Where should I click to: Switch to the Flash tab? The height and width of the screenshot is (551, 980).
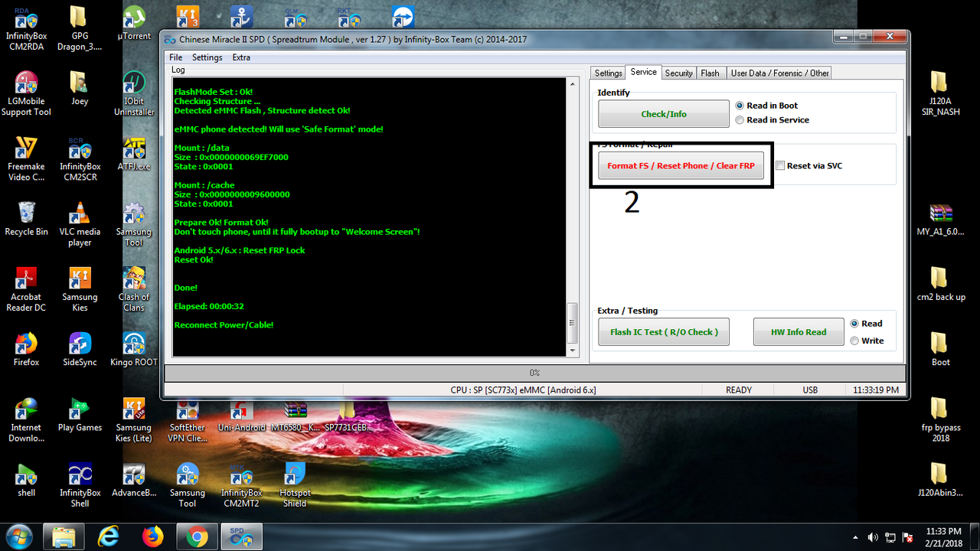tap(710, 73)
